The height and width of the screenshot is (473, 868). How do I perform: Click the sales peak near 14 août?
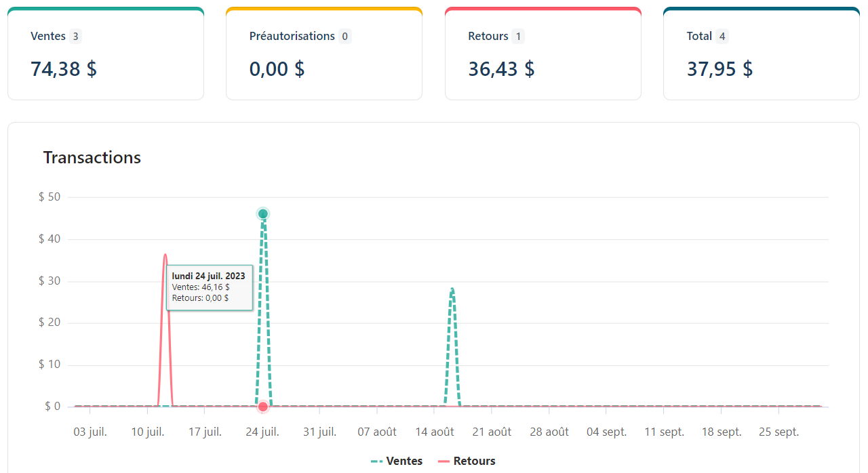point(452,289)
